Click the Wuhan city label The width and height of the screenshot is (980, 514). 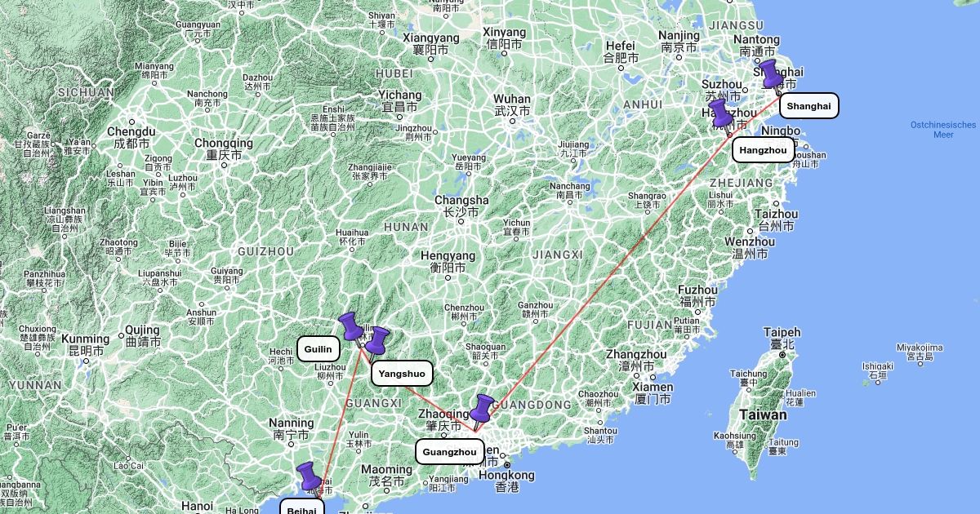[512, 99]
